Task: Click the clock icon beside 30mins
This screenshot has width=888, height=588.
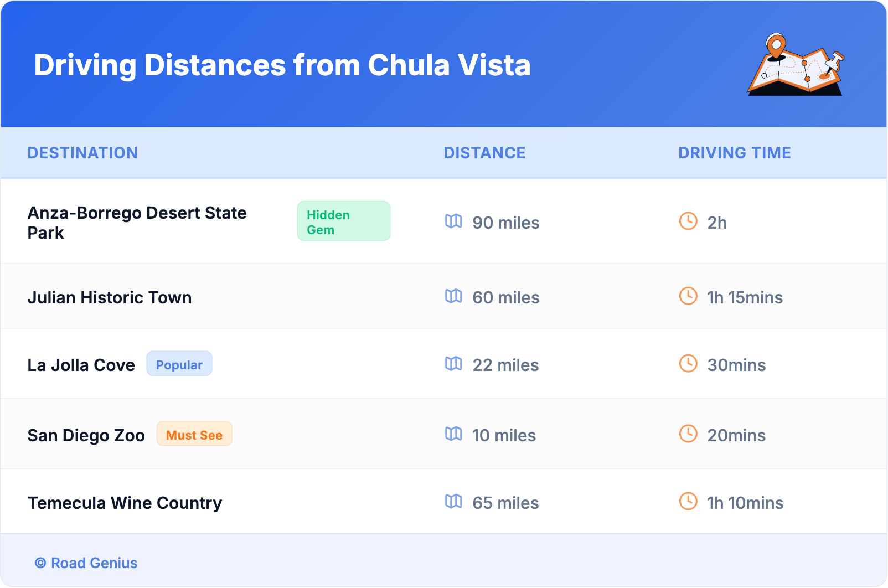Action: pos(688,364)
